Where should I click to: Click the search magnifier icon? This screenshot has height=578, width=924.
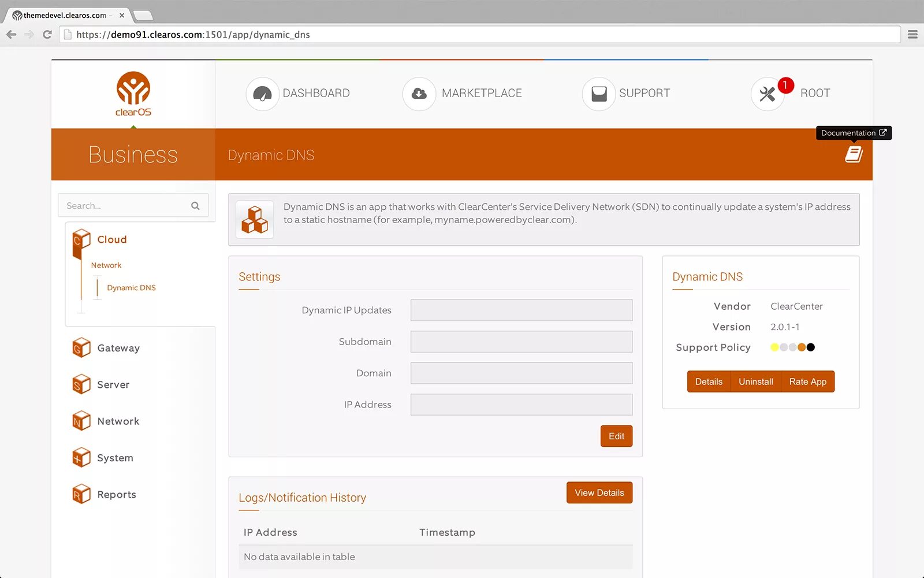(195, 206)
